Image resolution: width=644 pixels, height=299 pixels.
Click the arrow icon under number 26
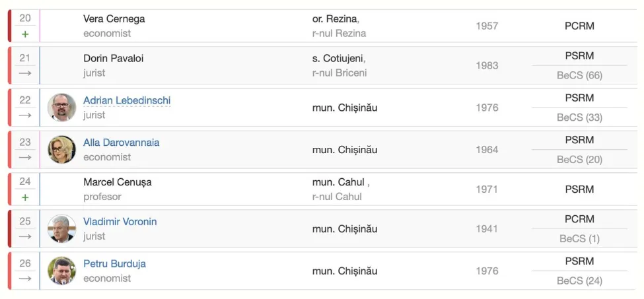pos(25,279)
